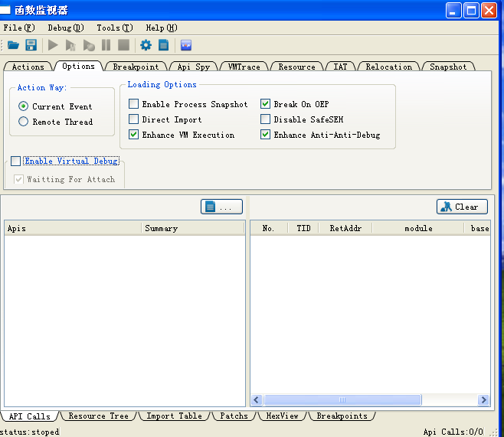Open the Breakpoints bottom tab
This screenshot has height=437, width=504.
coord(342,416)
